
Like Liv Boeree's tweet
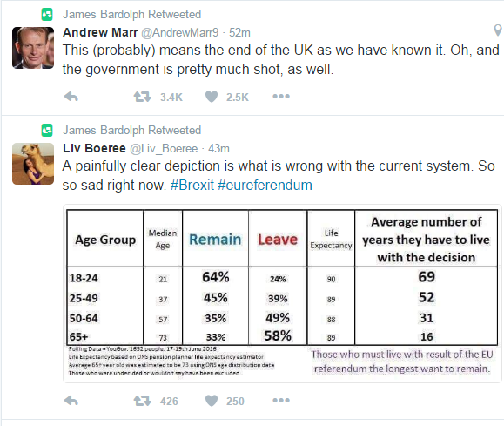coord(212,401)
